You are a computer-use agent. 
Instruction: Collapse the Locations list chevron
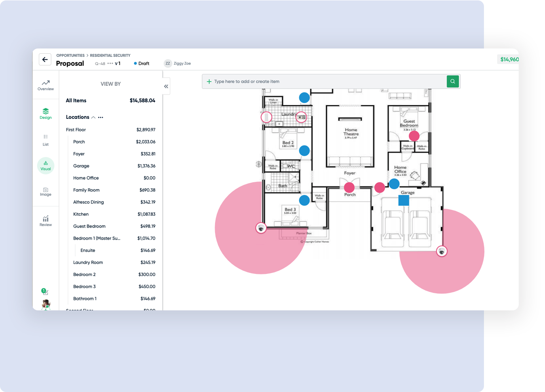[93, 117]
